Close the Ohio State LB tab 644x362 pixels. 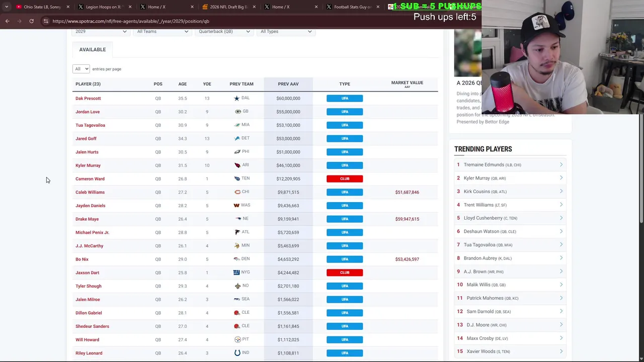pos(68,7)
